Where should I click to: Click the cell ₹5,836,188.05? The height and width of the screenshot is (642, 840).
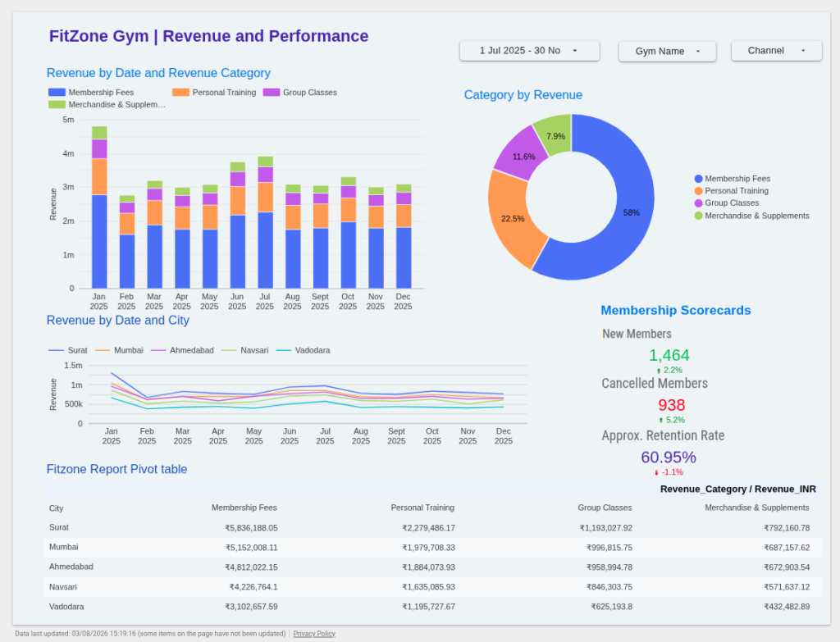251,528
